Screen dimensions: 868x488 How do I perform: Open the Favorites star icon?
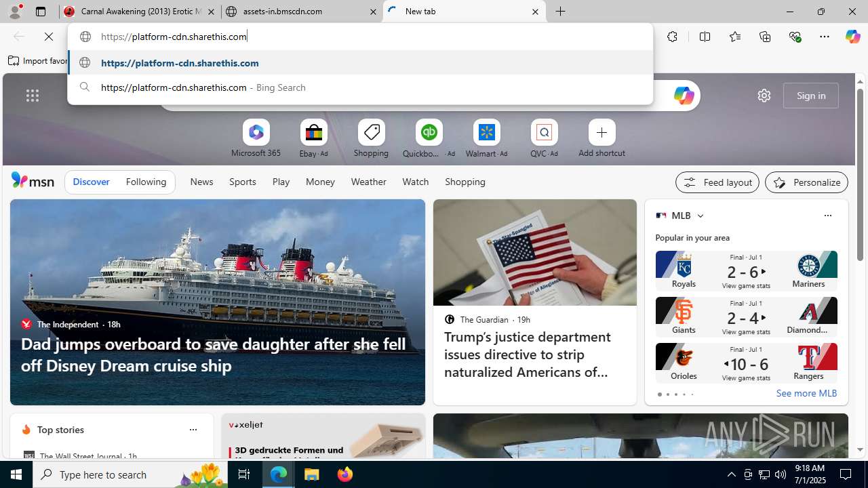[x=734, y=37]
